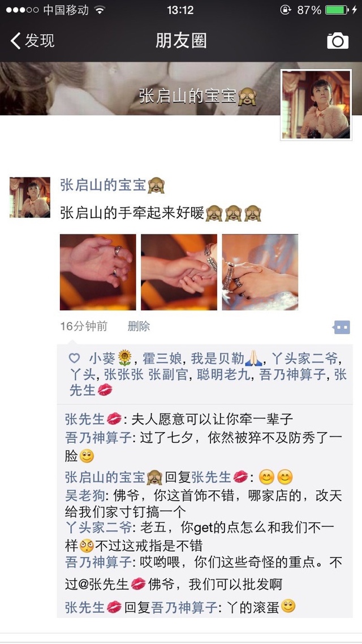This screenshot has width=362, height=644.
Task: Open the first hand photo thumbnail
Action: [x=98, y=272]
